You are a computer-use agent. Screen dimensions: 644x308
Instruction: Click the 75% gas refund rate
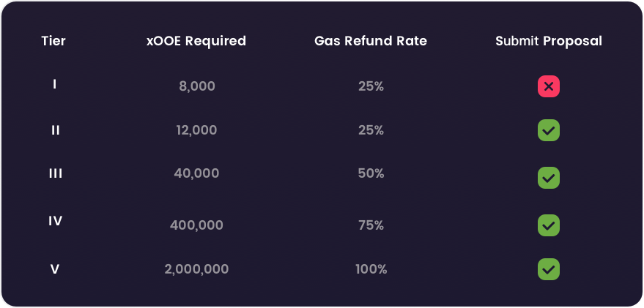[x=371, y=225]
